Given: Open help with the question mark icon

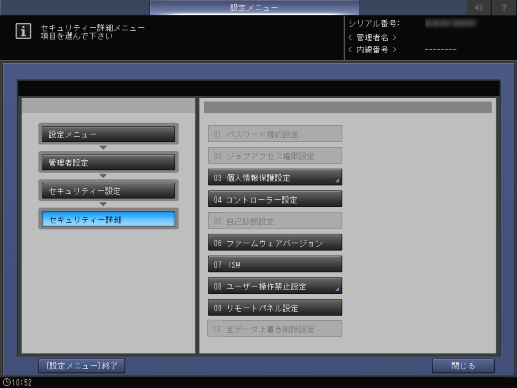Looking at the screenshot, I should pos(504,7).
